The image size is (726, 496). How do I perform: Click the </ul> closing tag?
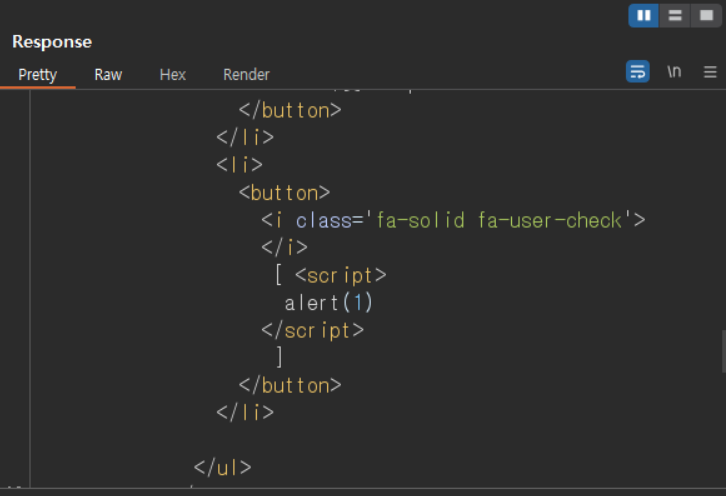[x=223, y=467]
